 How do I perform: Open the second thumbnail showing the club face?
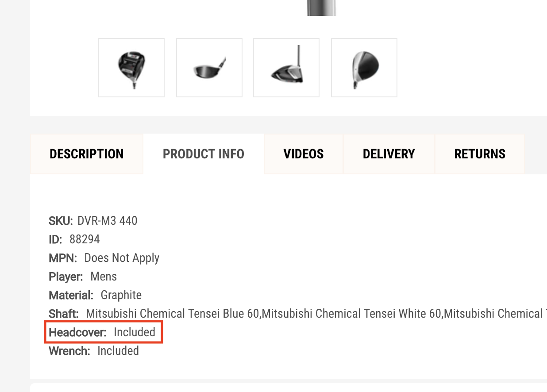(209, 67)
